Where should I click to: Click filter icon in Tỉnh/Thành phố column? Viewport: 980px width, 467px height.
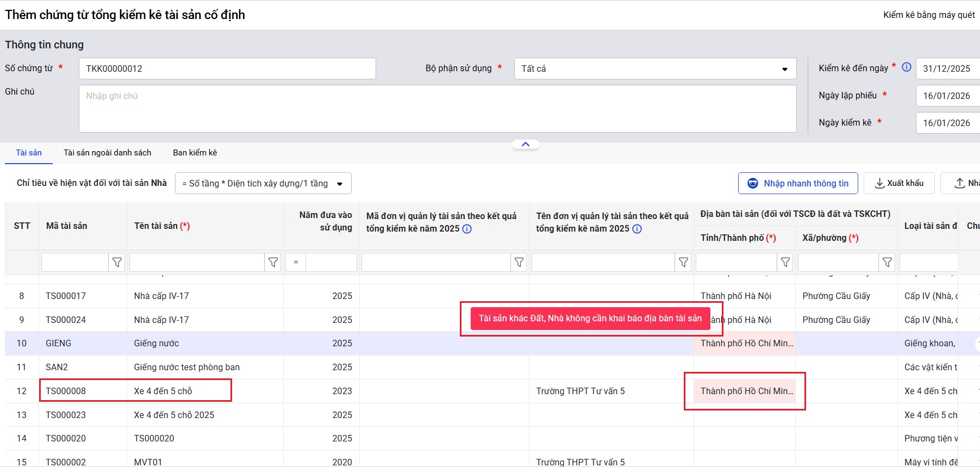(x=785, y=263)
